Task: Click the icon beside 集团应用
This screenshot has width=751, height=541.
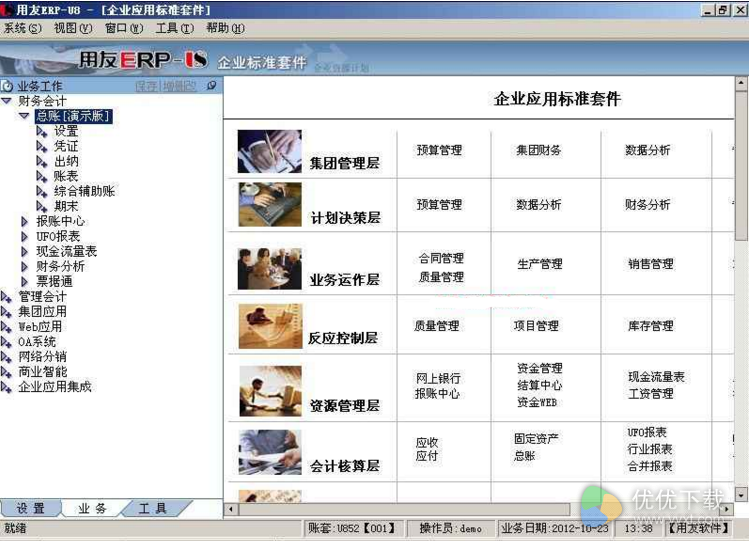Action: click(6, 312)
